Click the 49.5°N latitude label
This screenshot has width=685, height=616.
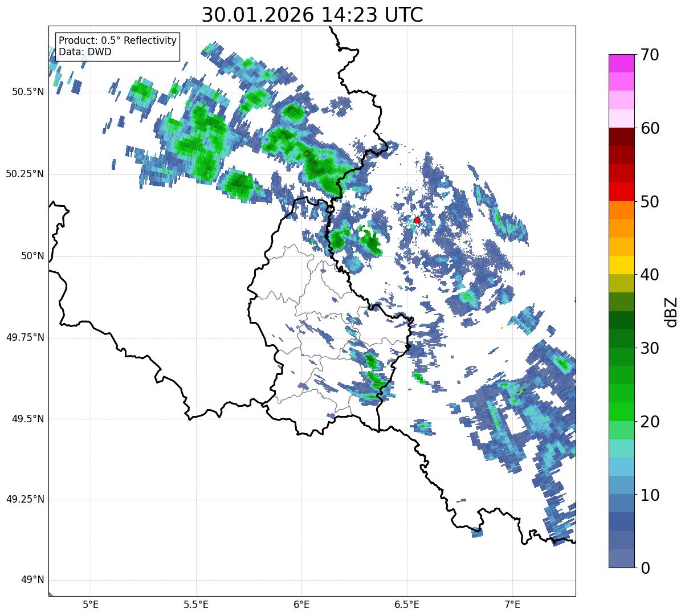coord(28,419)
